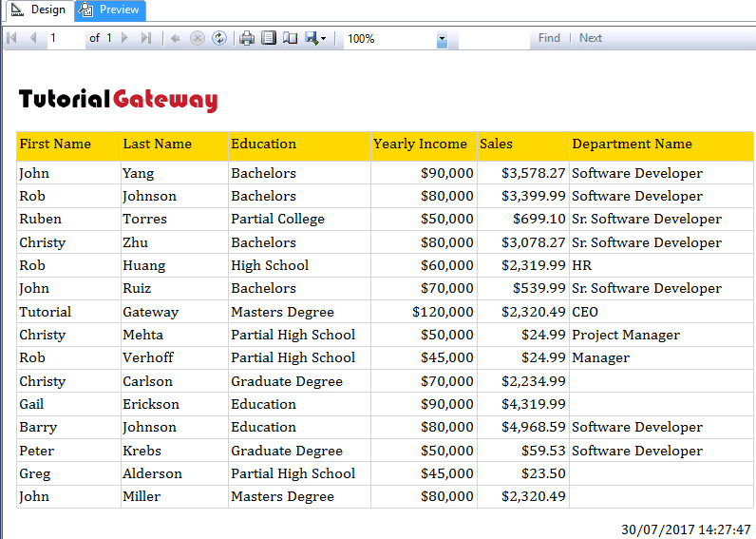This screenshot has width=756, height=539.
Task: Click the current page number field
Action: pos(66,38)
